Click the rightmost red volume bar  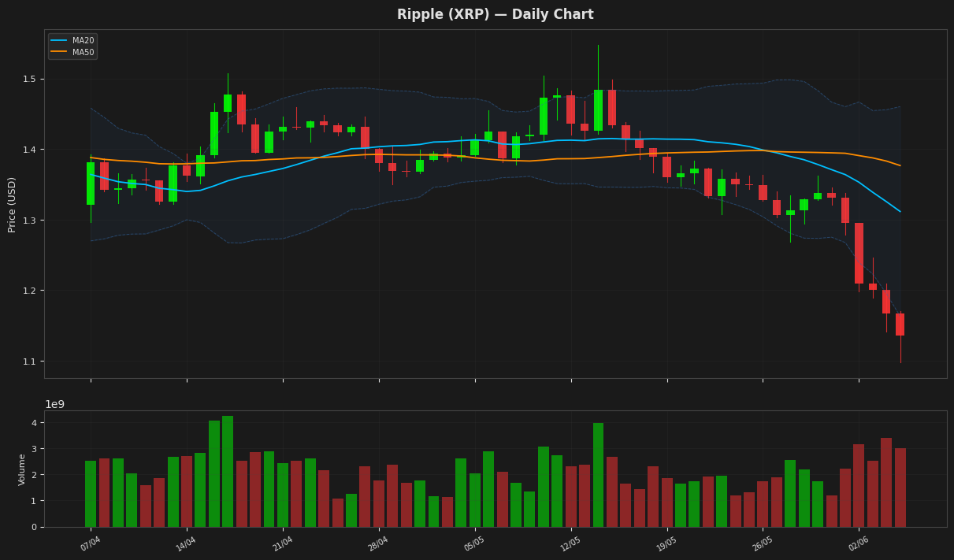(900, 488)
